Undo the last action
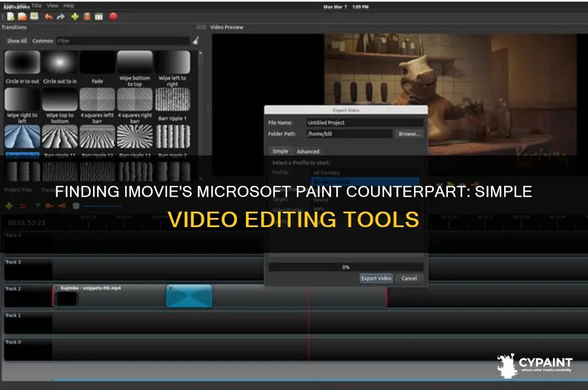The image size is (588, 390). tap(48, 17)
